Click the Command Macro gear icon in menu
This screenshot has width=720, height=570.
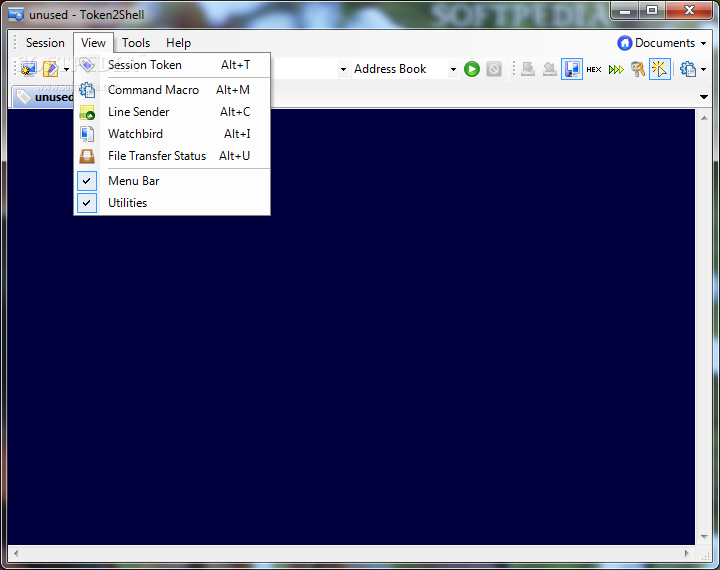point(87,90)
